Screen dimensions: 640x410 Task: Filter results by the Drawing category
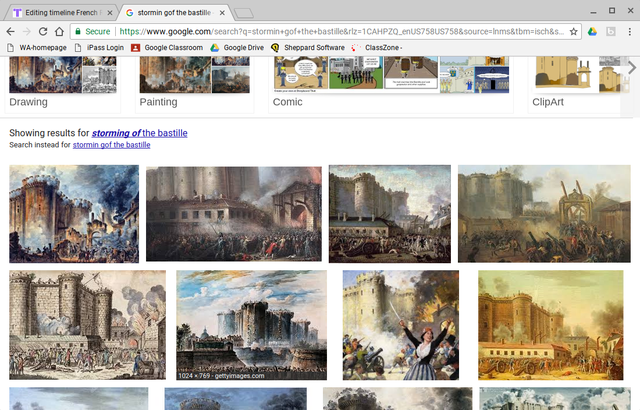(62, 84)
